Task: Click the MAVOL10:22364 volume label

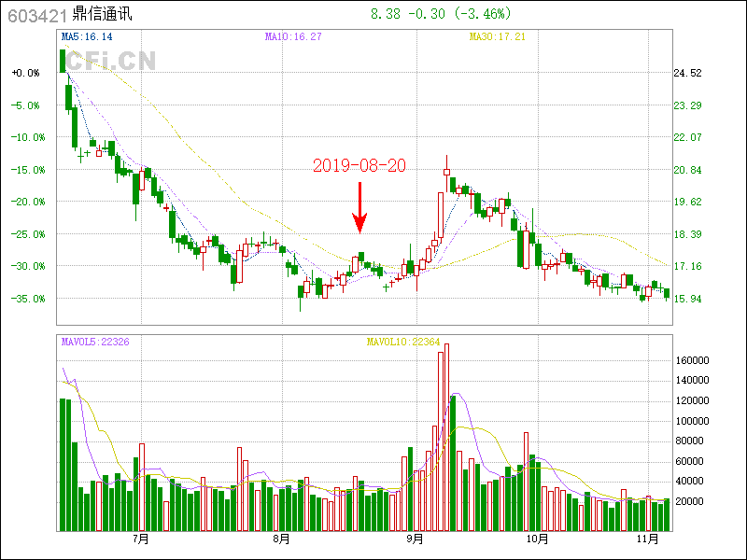Action: point(403,342)
